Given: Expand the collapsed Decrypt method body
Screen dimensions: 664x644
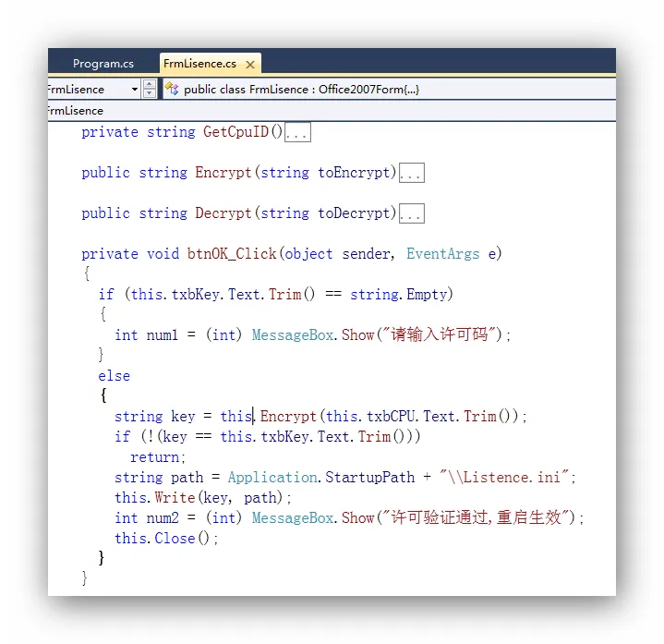Looking at the screenshot, I should [412, 213].
